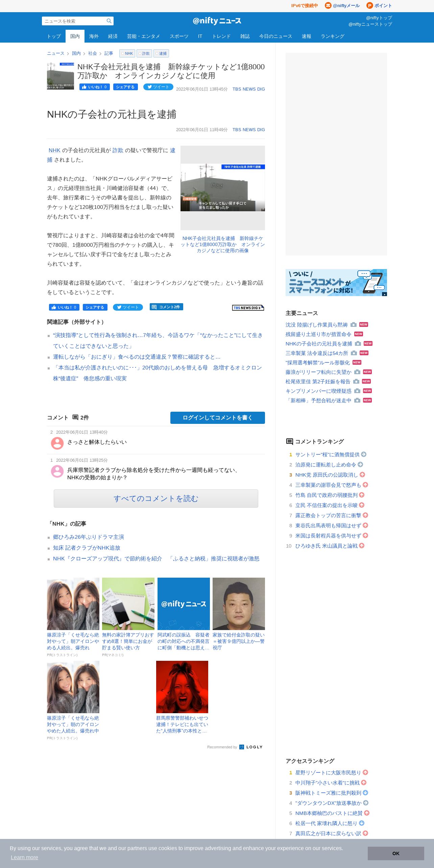Click the inline 詐欺 keyword link
Screen dimensions: 434x868
pos(118,150)
